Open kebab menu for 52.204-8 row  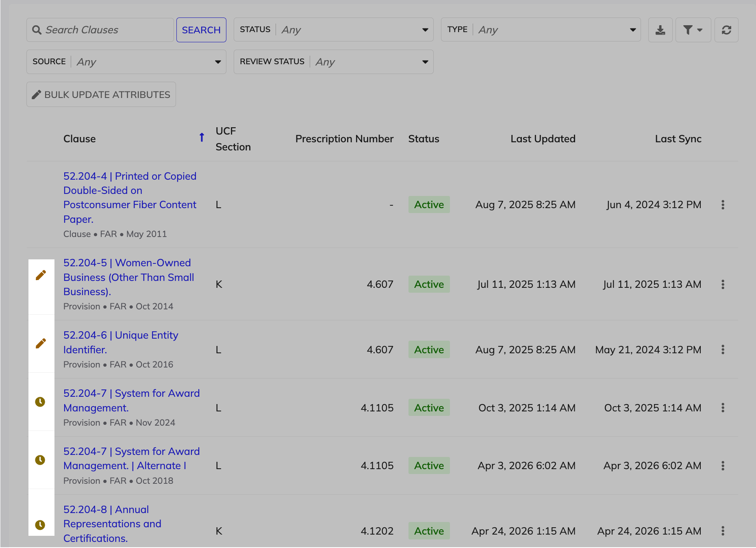(723, 531)
